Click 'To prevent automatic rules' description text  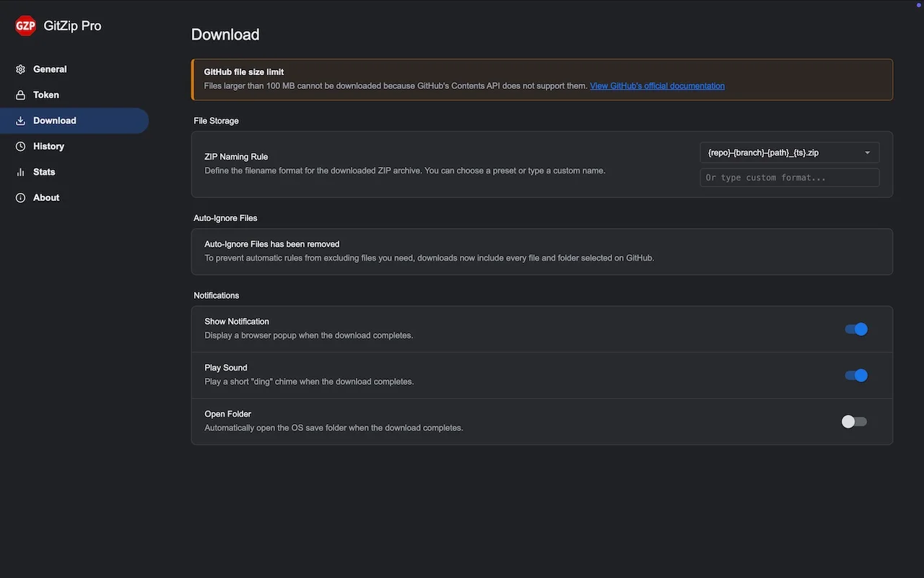point(429,258)
